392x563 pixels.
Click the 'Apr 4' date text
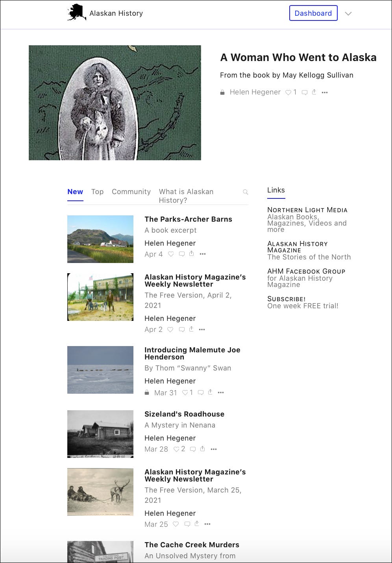click(x=153, y=254)
